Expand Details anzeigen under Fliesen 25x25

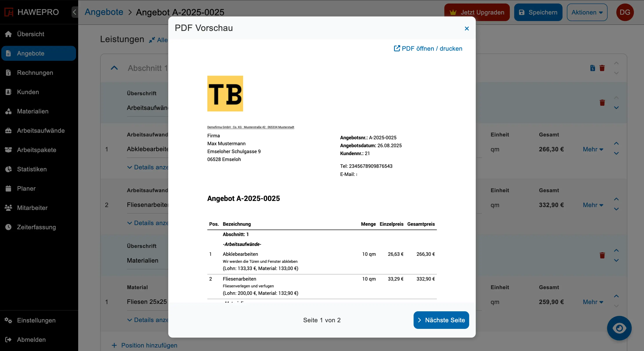pyautogui.click(x=148, y=320)
